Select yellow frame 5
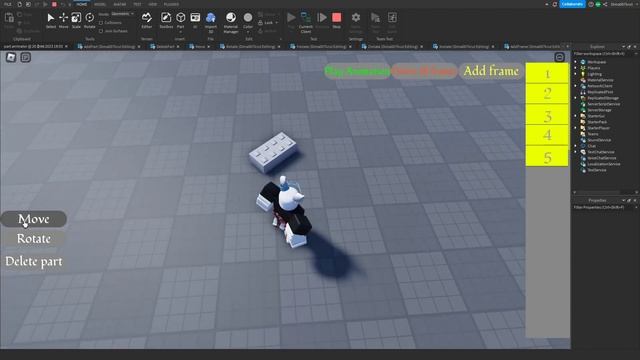640x360 pixels. click(x=547, y=157)
